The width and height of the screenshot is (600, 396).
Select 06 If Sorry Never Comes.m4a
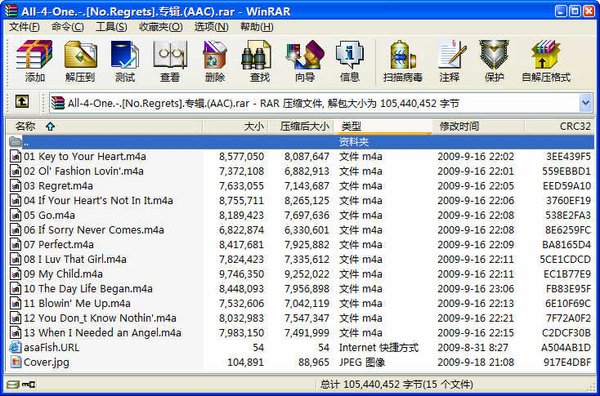[94, 230]
